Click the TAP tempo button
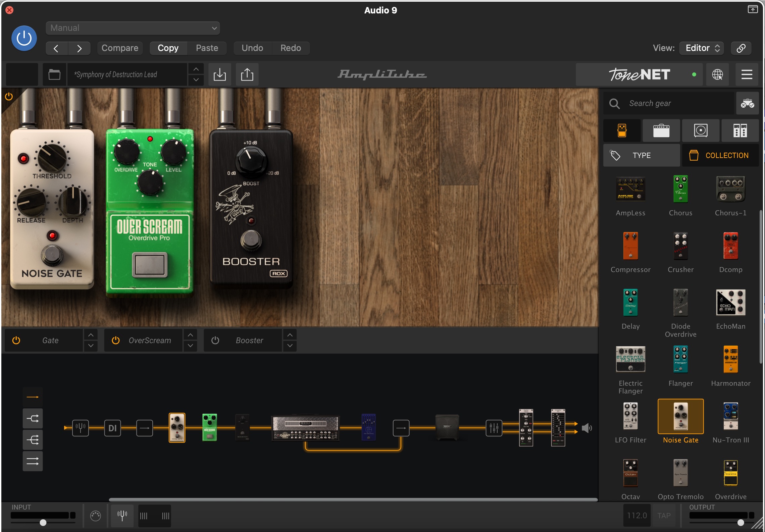Screen dimensions: 765x532 pyautogui.click(x=664, y=516)
